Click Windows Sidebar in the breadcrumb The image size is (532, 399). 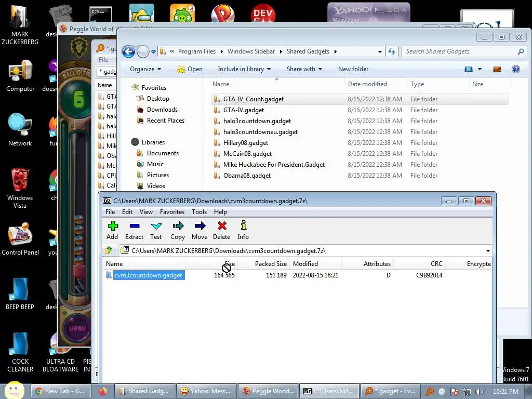[x=251, y=51]
